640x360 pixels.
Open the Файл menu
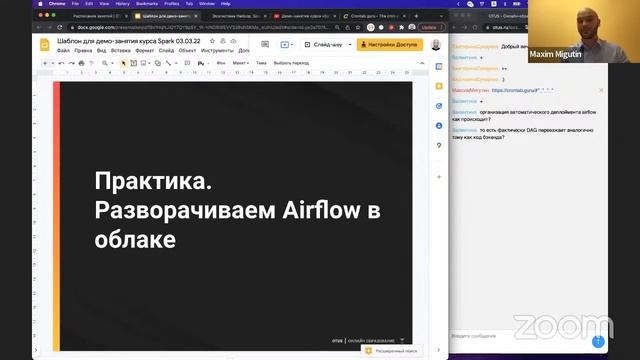pos(63,51)
